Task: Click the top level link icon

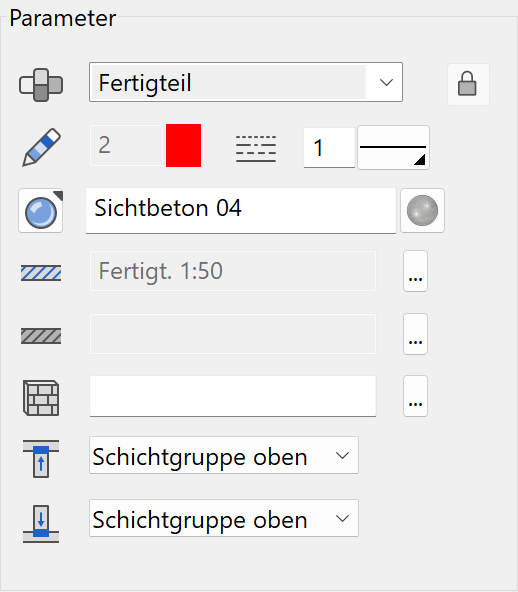Action: click(41, 459)
